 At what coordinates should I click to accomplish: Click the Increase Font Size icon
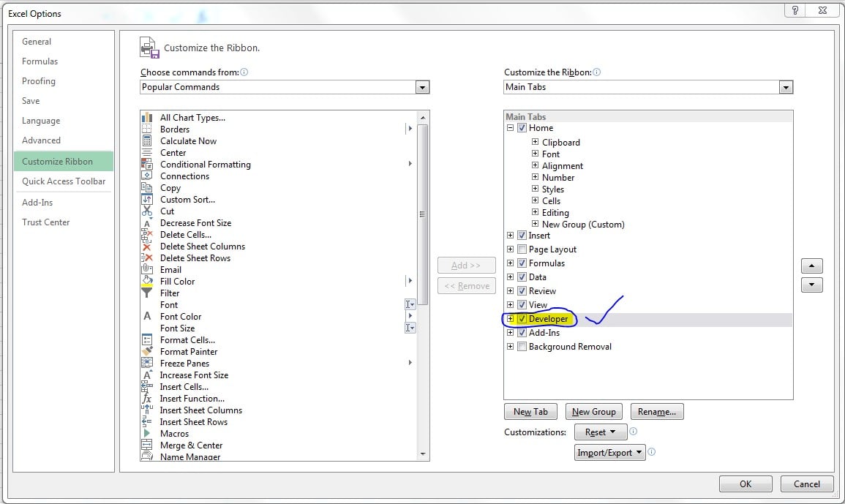click(146, 375)
